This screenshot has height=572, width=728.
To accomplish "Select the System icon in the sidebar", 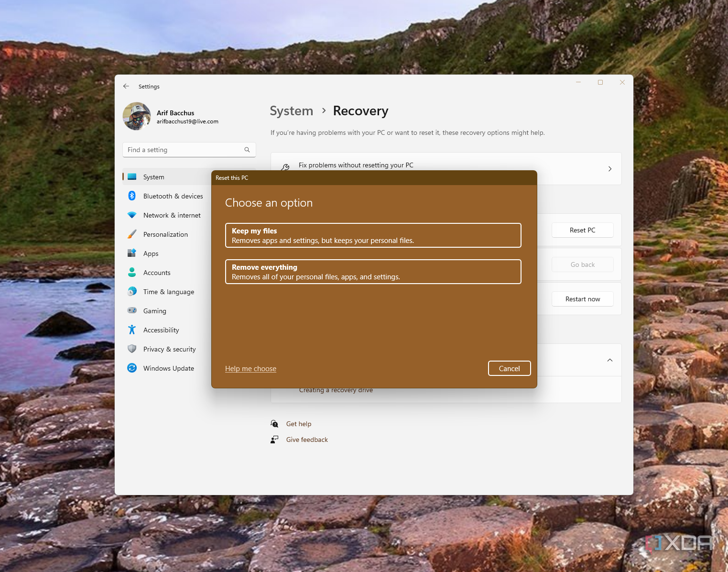I will (x=131, y=176).
